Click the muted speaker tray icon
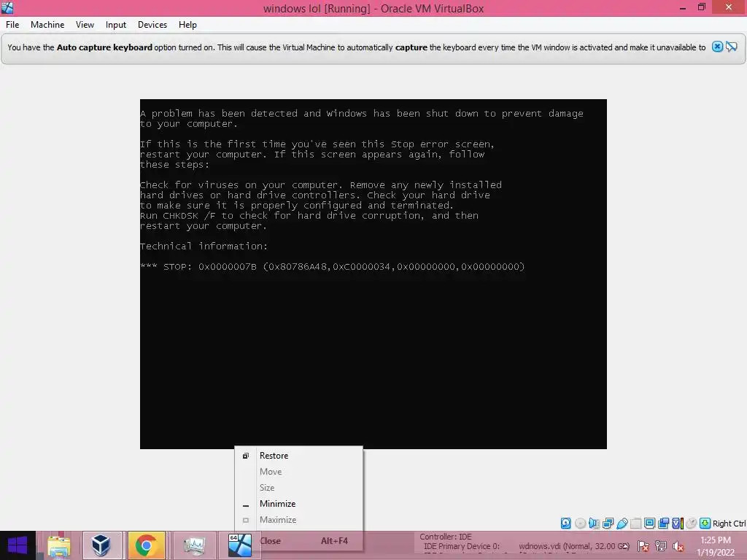 click(x=678, y=546)
